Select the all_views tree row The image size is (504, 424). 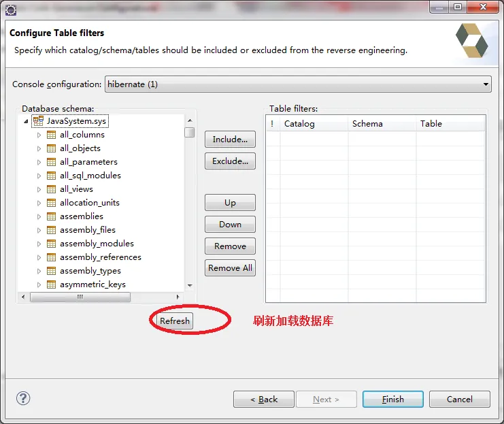(x=76, y=189)
